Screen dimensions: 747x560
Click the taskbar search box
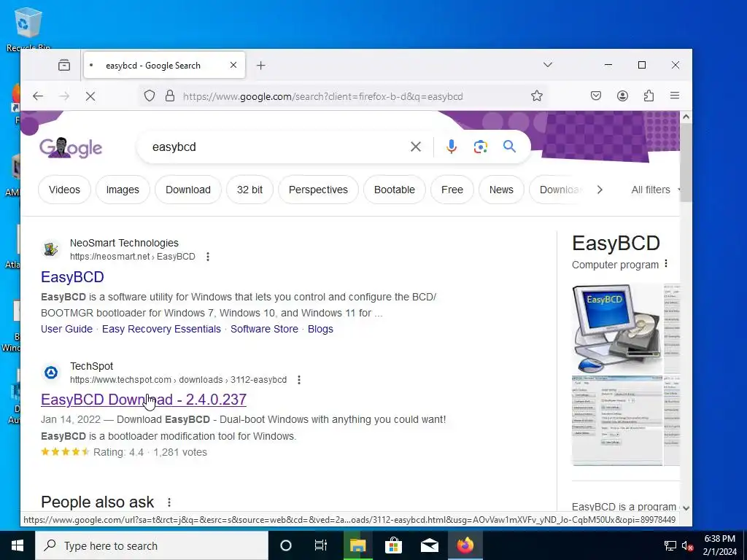[x=152, y=545]
